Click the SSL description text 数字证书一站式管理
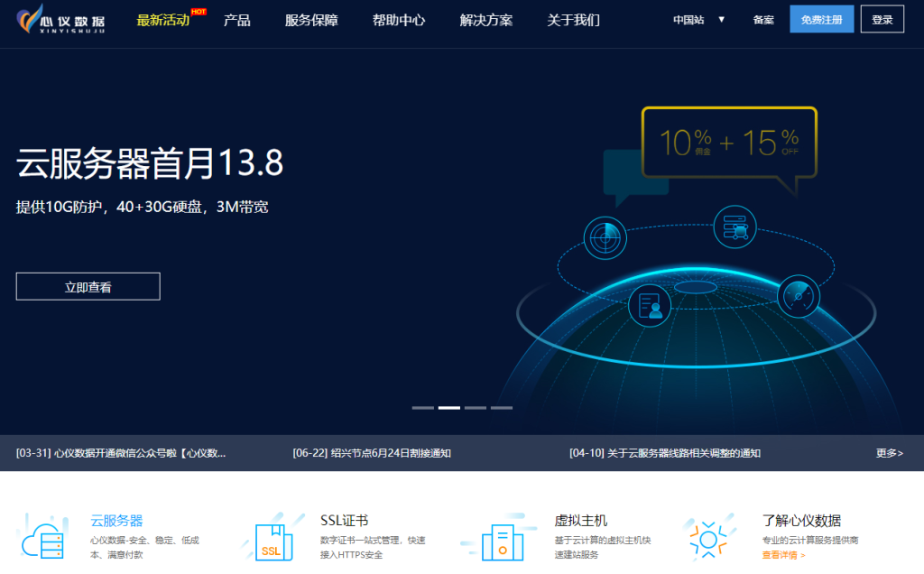Image resolution: width=924 pixels, height=574 pixels. tap(373, 548)
